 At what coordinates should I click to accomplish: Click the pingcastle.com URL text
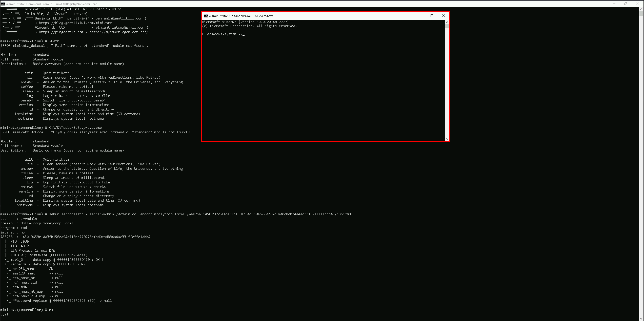[x=61, y=32]
